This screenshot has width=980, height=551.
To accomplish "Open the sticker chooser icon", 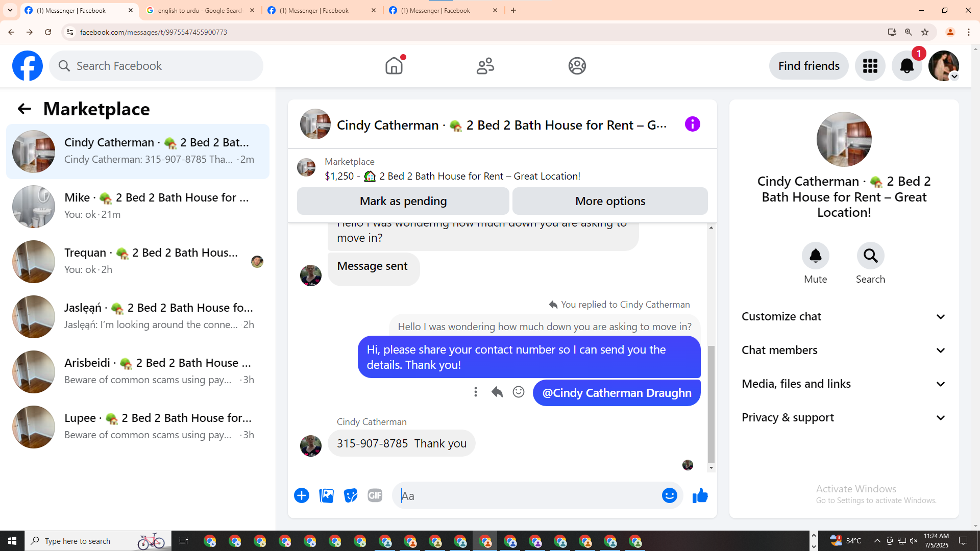I will click(x=351, y=495).
